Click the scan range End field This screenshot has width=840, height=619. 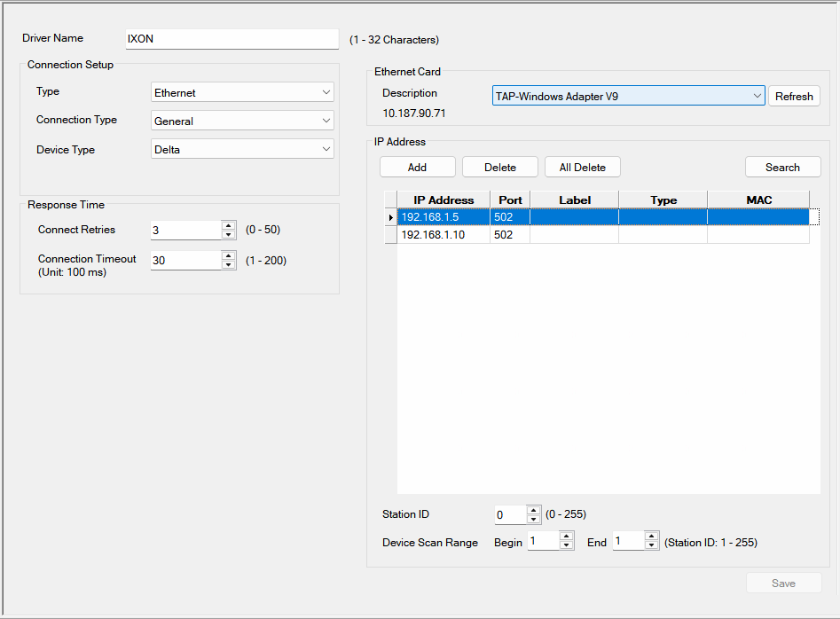[x=628, y=541]
